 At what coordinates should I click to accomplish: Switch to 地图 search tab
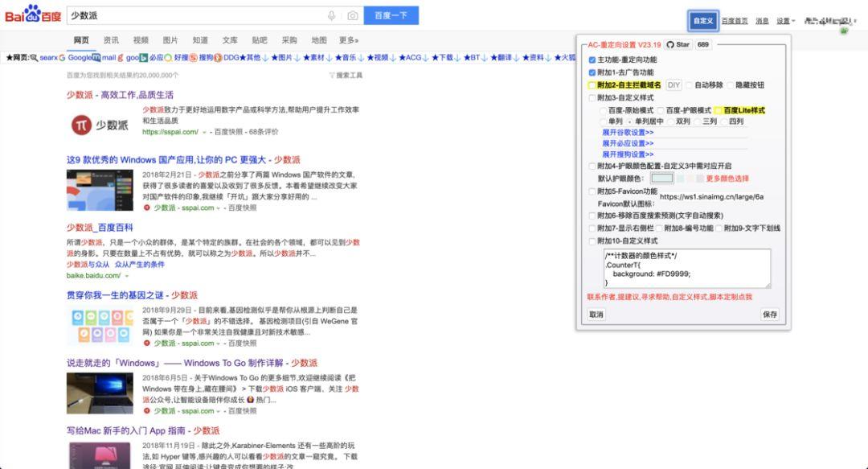point(319,40)
